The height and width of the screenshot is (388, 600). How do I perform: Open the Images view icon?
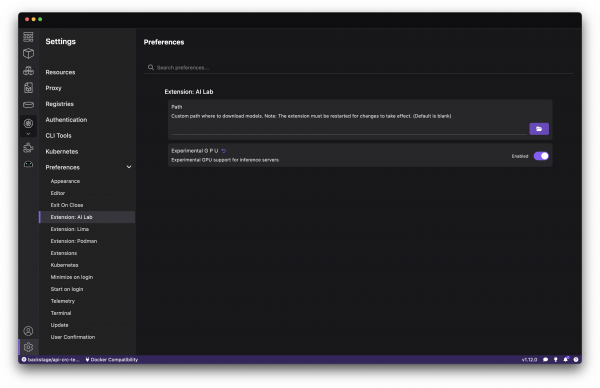click(28, 88)
